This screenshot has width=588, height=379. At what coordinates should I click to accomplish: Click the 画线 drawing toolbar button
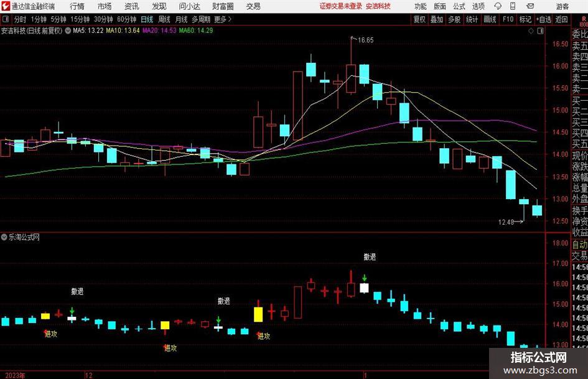click(x=490, y=19)
